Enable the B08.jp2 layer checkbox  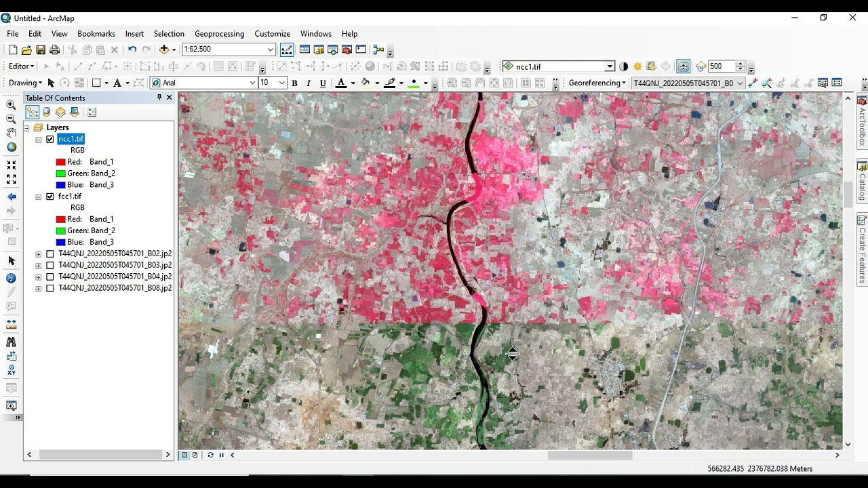coord(50,288)
